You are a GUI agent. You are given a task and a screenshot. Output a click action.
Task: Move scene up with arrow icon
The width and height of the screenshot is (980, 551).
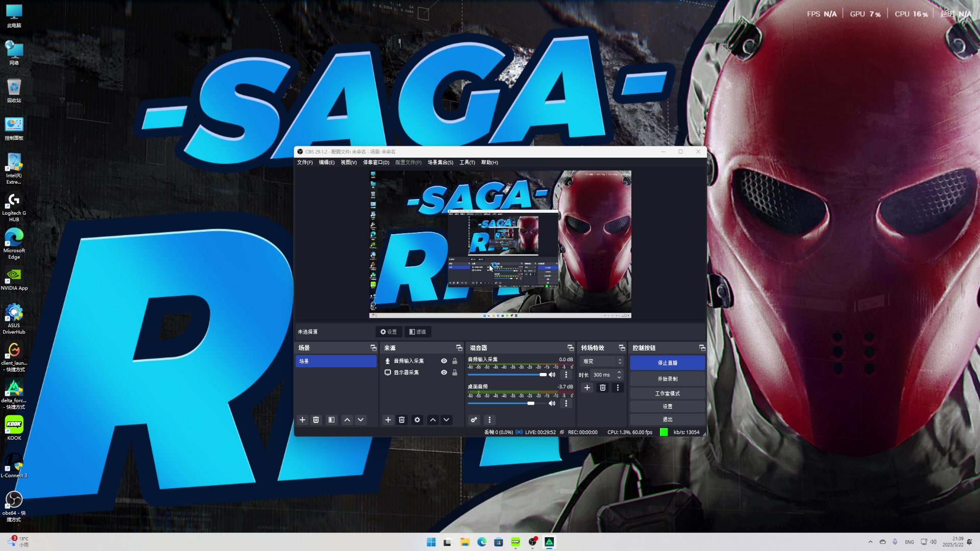(x=347, y=420)
